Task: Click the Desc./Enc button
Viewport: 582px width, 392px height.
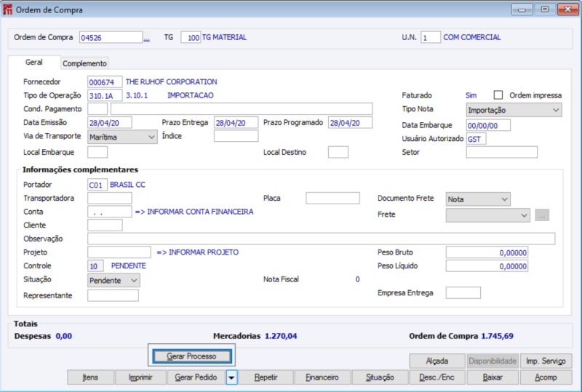Action: click(x=437, y=377)
